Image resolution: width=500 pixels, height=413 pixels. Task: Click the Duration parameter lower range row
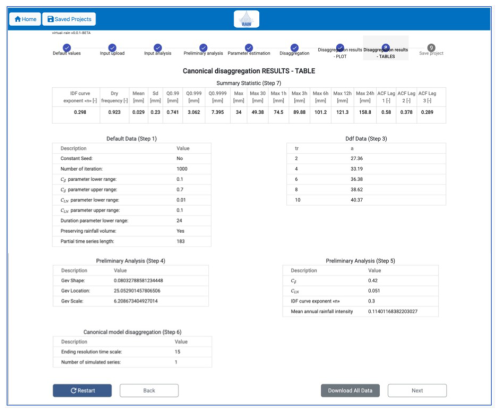[x=132, y=220]
